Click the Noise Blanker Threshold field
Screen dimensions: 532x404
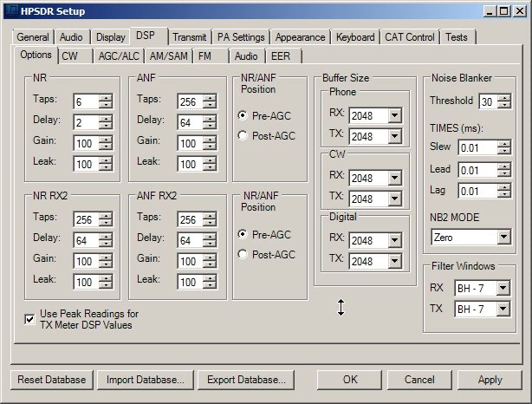(489, 101)
